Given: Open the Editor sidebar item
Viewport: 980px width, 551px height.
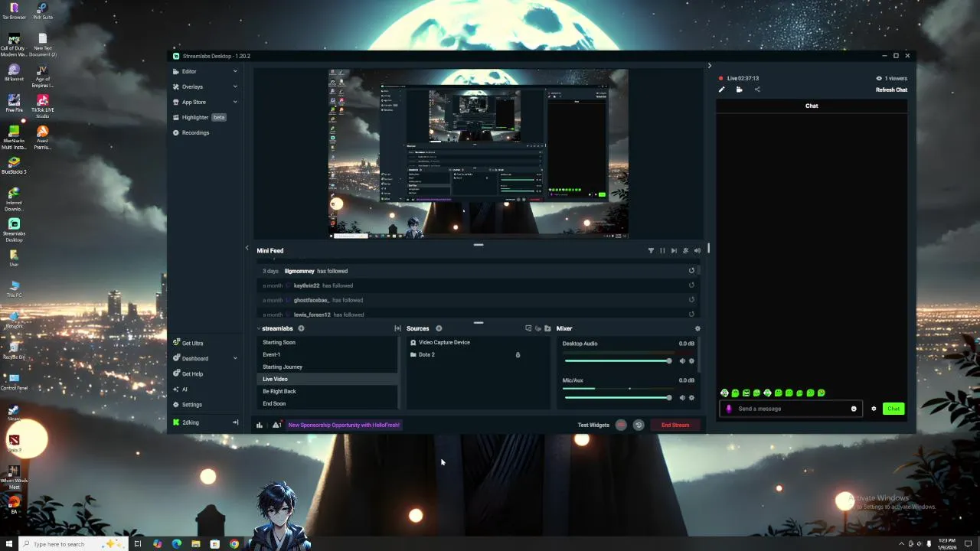Looking at the screenshot, I should click(189, 71).
